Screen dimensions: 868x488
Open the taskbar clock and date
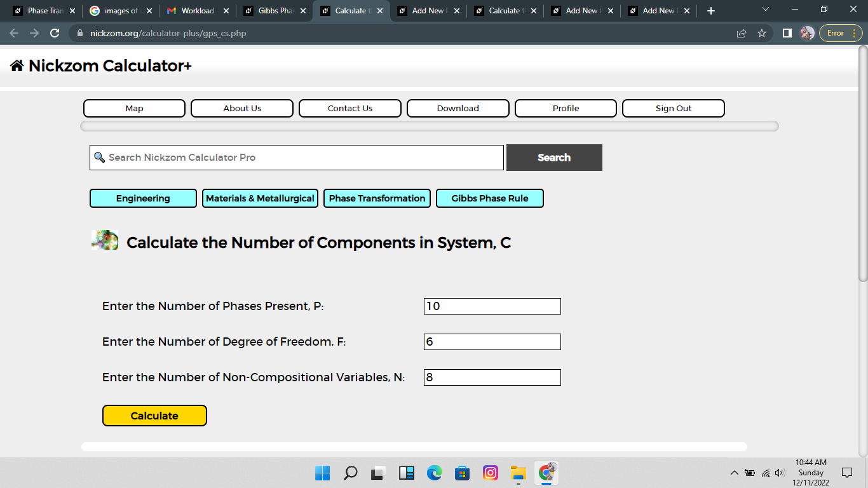[x=811, y=473]
